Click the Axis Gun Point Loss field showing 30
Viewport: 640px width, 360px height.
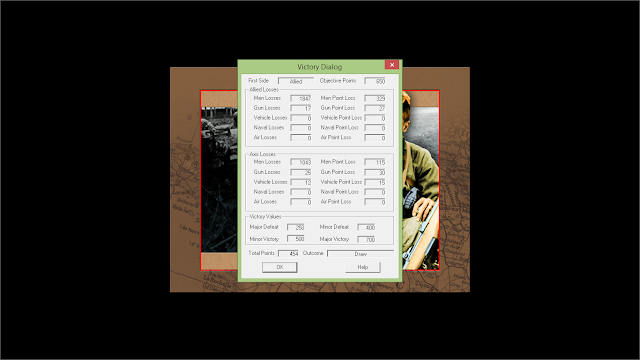click(375, 172)
